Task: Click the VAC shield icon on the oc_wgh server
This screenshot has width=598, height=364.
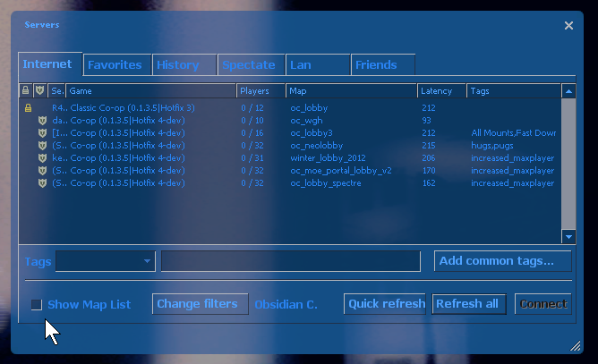Action: point(41,121)
